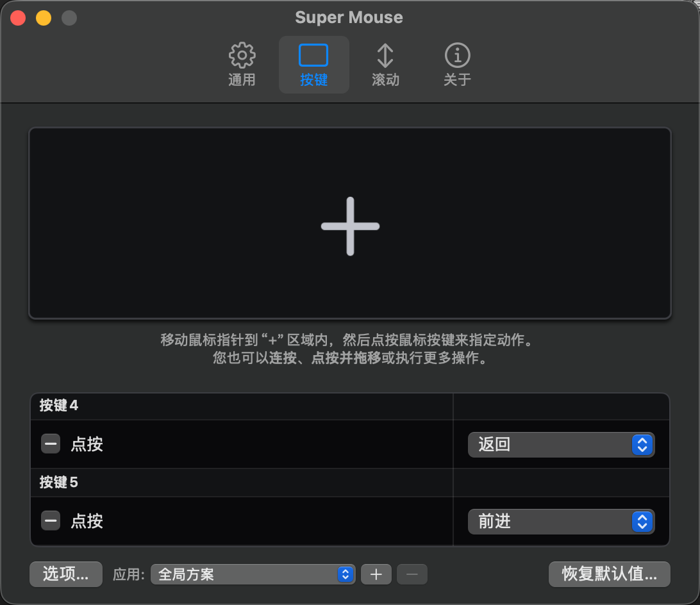Screen dimensions: 700x605
Task: Add a new application scheme with plus
Action: coord(376,574)
